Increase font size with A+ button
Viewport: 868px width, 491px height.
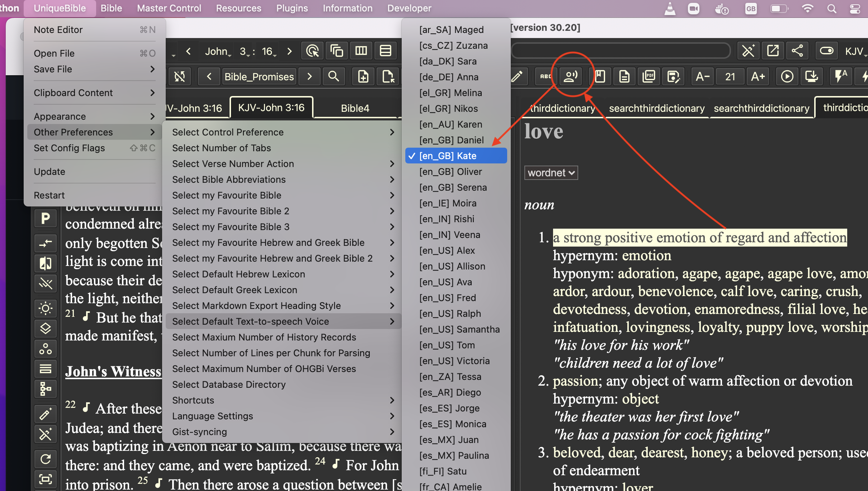tap(758, 76)
